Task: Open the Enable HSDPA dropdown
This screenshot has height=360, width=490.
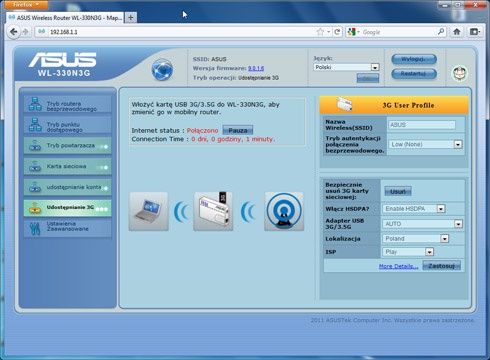Action: click(x=414, y=209)
